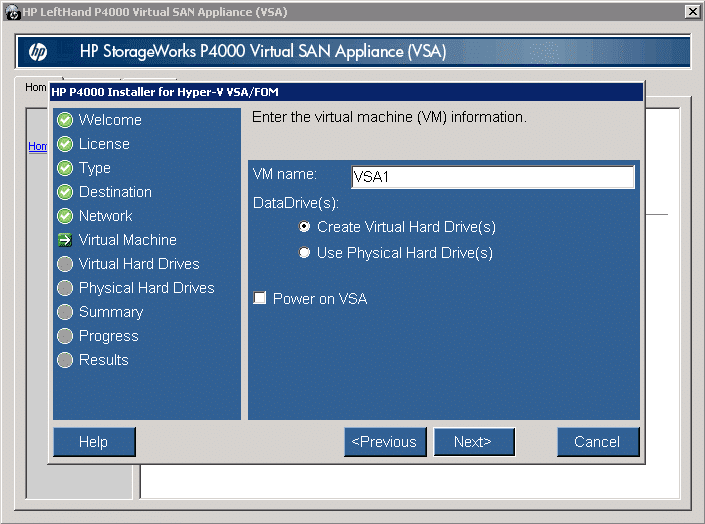Click the 'Enter the virtual machine (VM) information.' heading
705x524 pixels.
pyautogui.click(x=389, y=117)
